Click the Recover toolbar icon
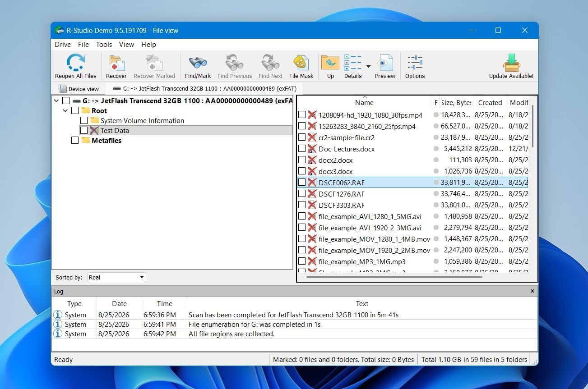The height and width of the screenshot is (389, 588). [116, 63]
